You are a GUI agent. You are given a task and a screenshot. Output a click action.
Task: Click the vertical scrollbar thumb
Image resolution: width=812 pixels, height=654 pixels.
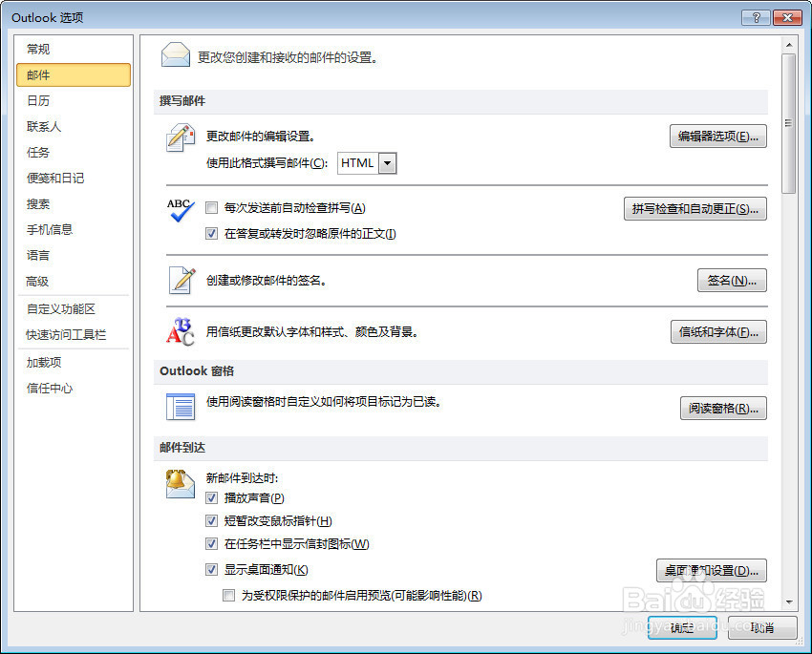[x=789, y=123]
